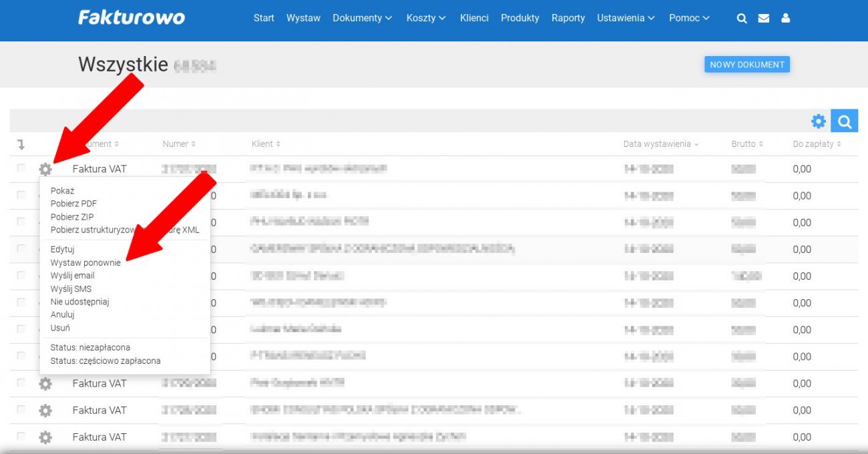This screenshot has height=454, width=868.
Task: Click the blue search button above the table
Action: tap(844, 122)
